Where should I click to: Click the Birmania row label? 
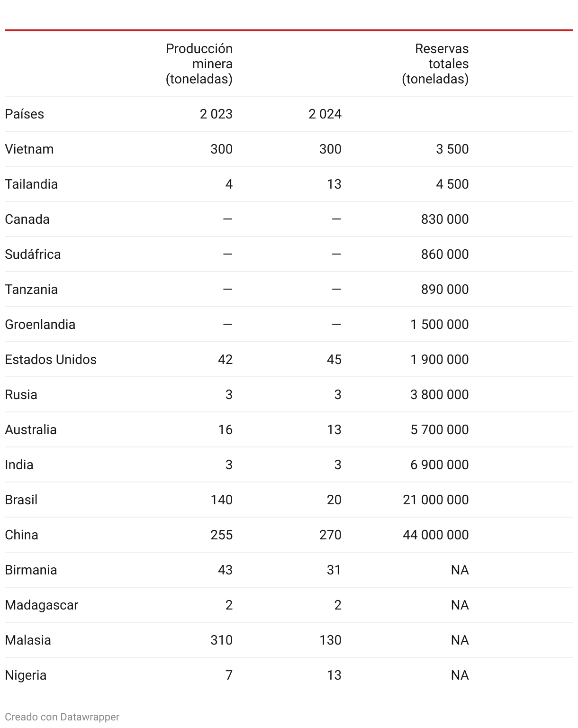pyautogui.click(x=31, y=570)
